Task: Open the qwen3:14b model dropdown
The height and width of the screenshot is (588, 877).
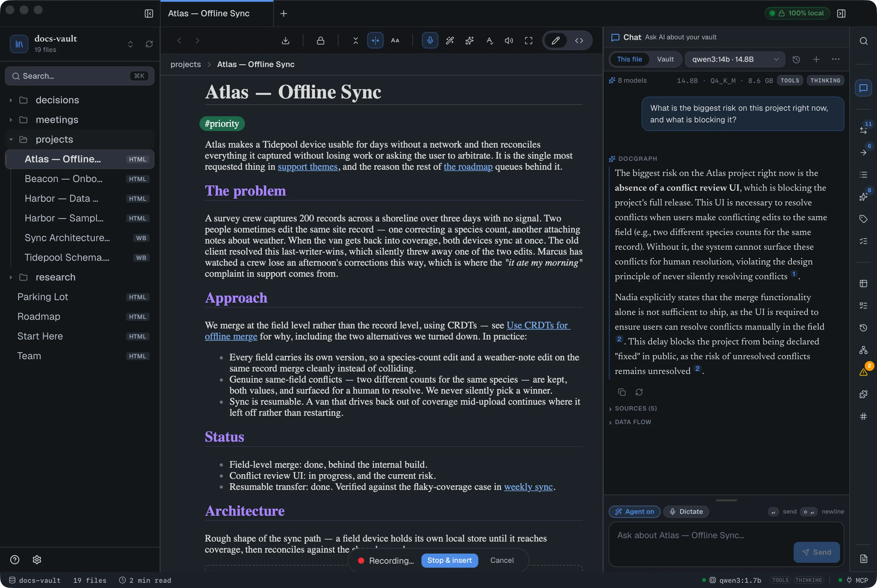Action: pos(735,59)
